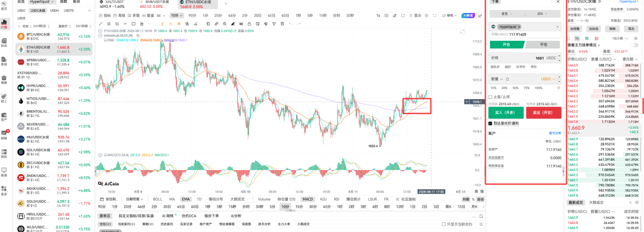The image size is (644, 232).
Task: Toggle the 自动 auto scale button
Action: tap(480, 199)
